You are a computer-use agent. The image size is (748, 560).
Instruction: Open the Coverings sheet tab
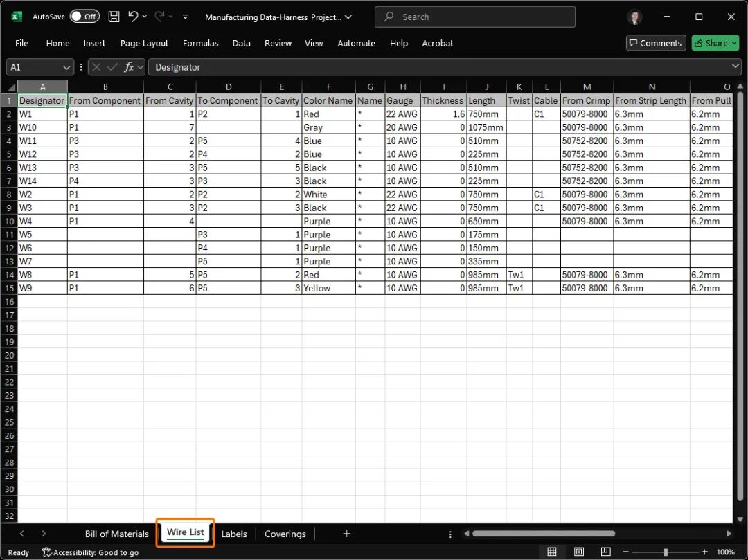(285, 534)
